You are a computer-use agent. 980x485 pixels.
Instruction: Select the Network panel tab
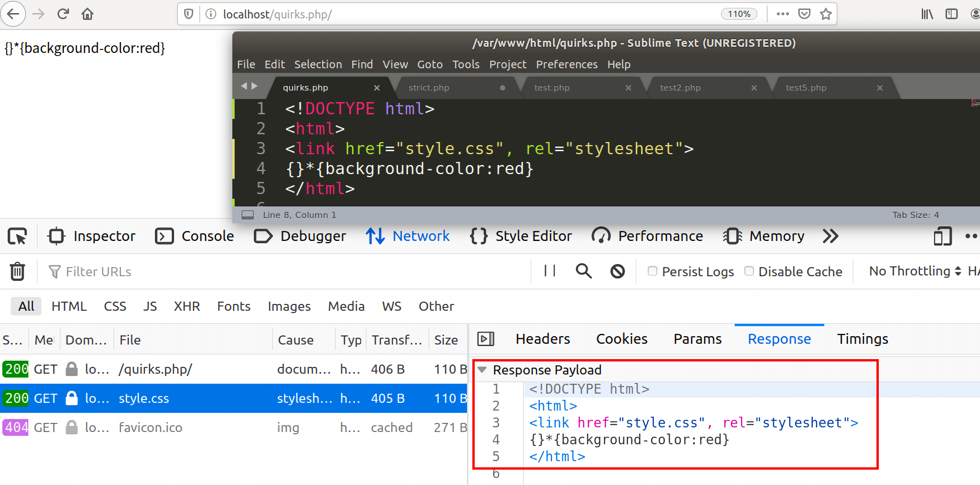click(407, 236)
